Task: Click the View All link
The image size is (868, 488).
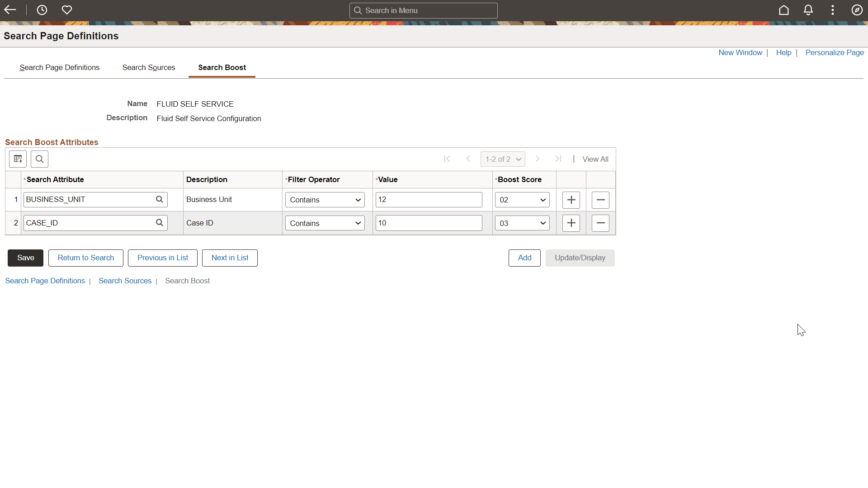Action: [x=595, y=159]
